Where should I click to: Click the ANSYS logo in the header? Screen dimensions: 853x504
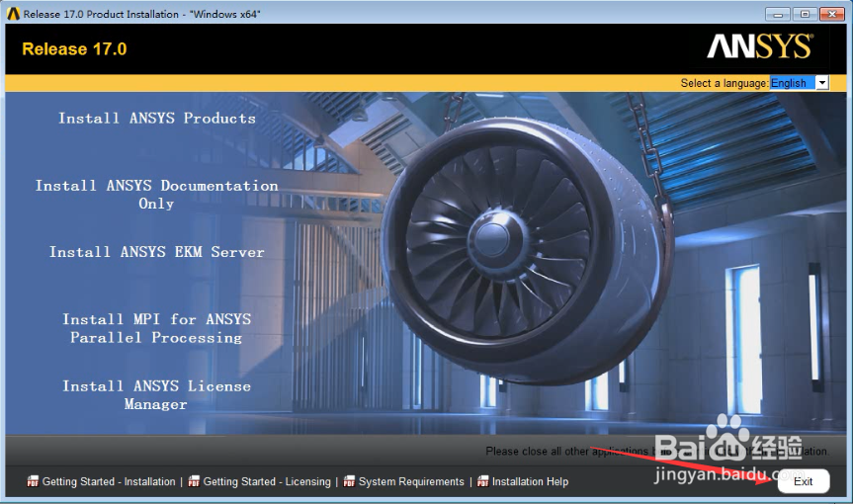click(x=759, y=46)
